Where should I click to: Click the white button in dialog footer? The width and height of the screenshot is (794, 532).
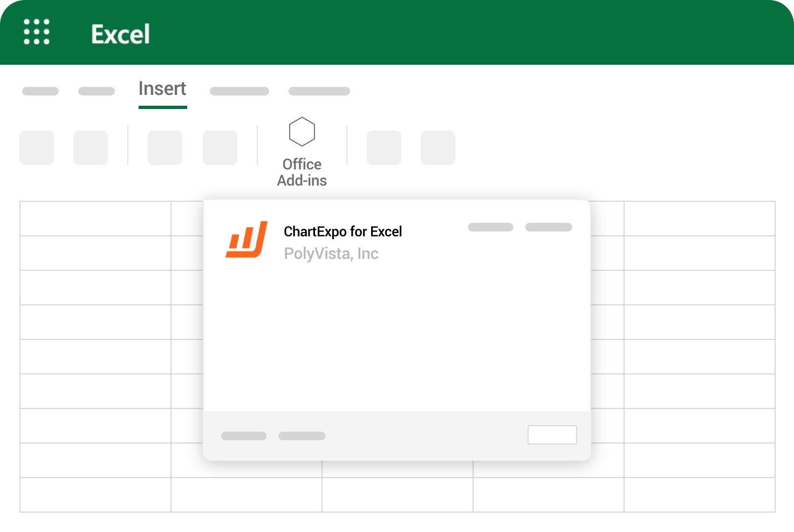point(552,435)
